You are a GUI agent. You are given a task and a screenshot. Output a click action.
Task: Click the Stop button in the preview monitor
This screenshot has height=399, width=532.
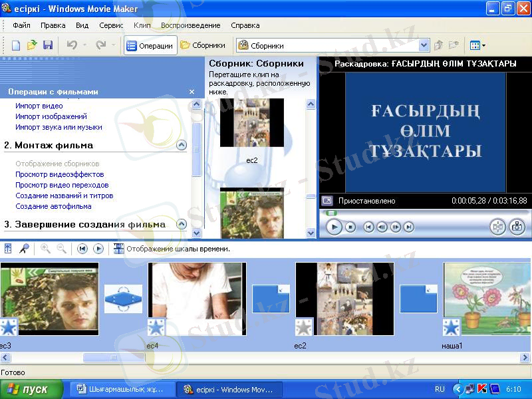350,227
